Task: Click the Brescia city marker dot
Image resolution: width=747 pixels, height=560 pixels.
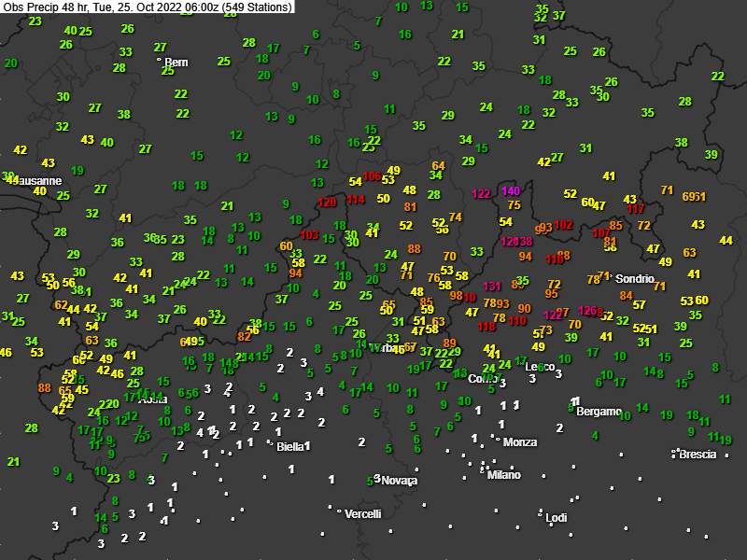Action: coord(673,453)
